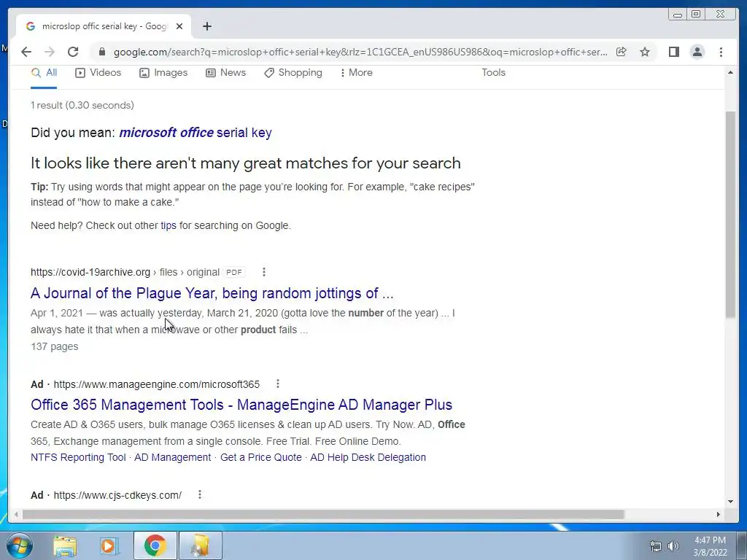Select the Chrome taskbar button

155,545
